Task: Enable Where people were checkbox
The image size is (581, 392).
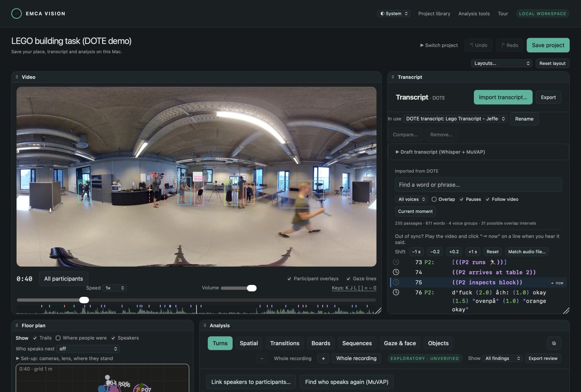Action: pyautogui.click(x=58, y=338)
